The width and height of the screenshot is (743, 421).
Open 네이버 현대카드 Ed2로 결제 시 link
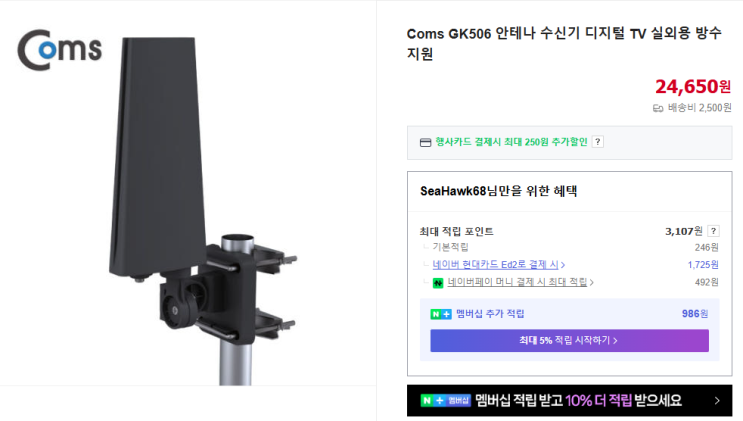(495, 265)
